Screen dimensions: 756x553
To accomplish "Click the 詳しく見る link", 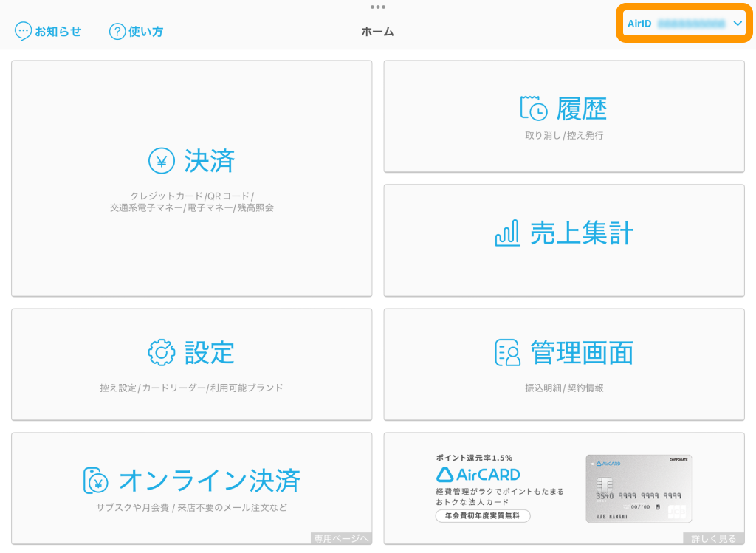I will point(713,538).
